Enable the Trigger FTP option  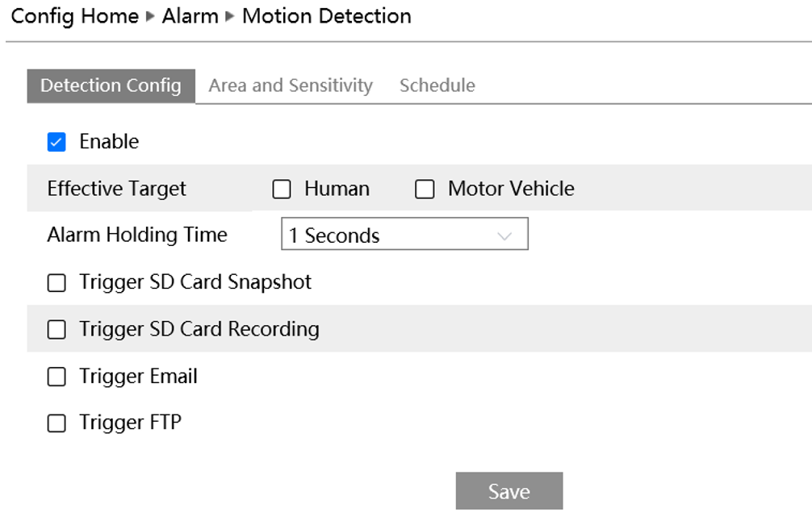[57, 423]
